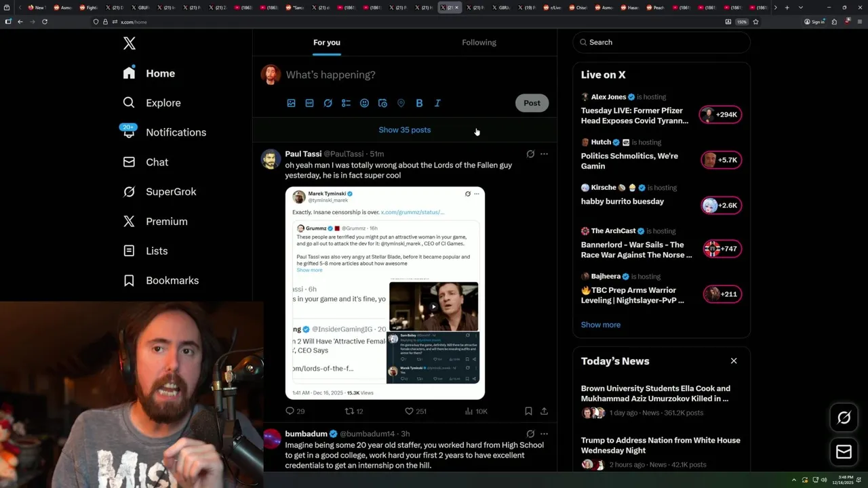This screenshot has height=488, width=868.
Task: Schedule the post
Action: coord(382,103)
